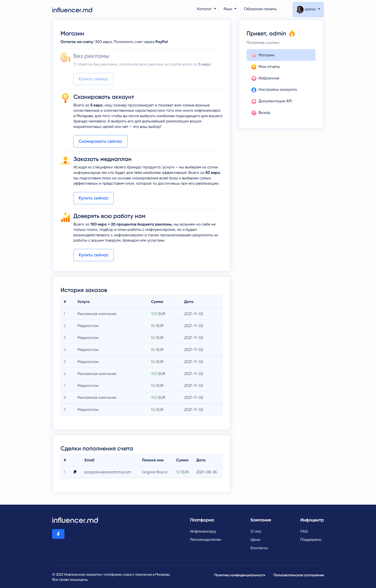Click the heart icon beside Избранное
376x588 pixels.
254,78
